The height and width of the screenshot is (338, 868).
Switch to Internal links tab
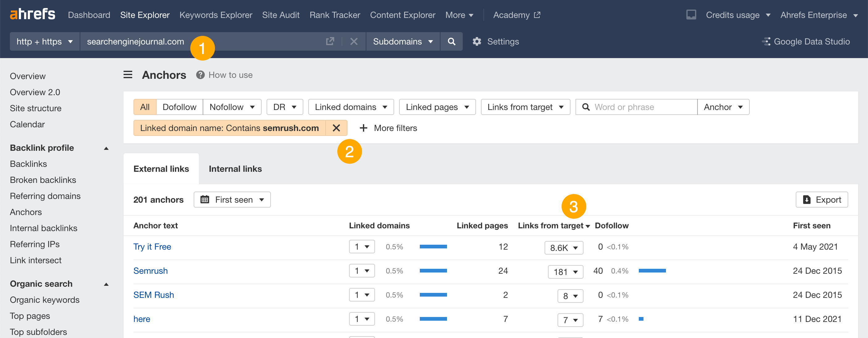(235, 169)
